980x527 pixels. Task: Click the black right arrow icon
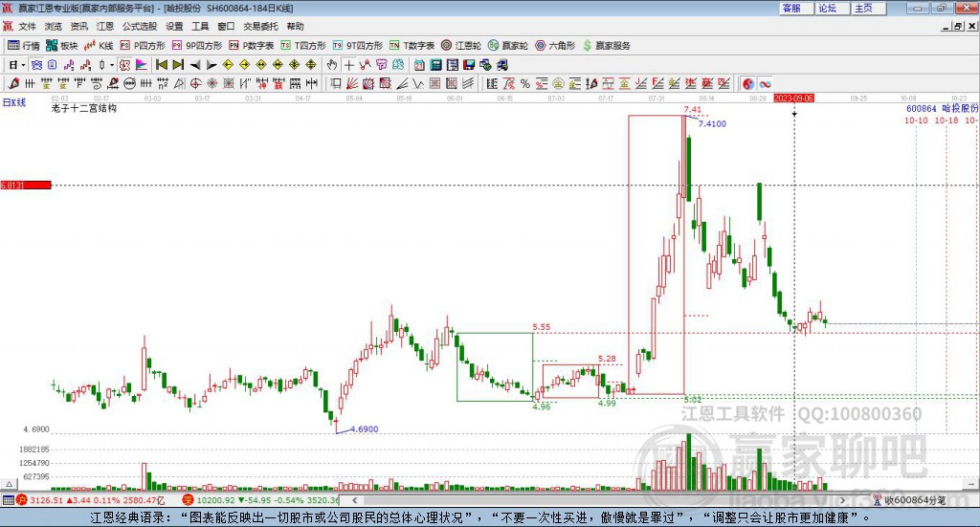pos(212,65)
